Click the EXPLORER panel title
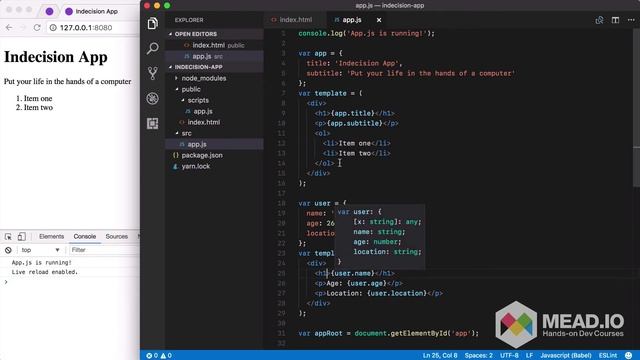The width and height of the screenshot is (640, 360). pos(189,20)
